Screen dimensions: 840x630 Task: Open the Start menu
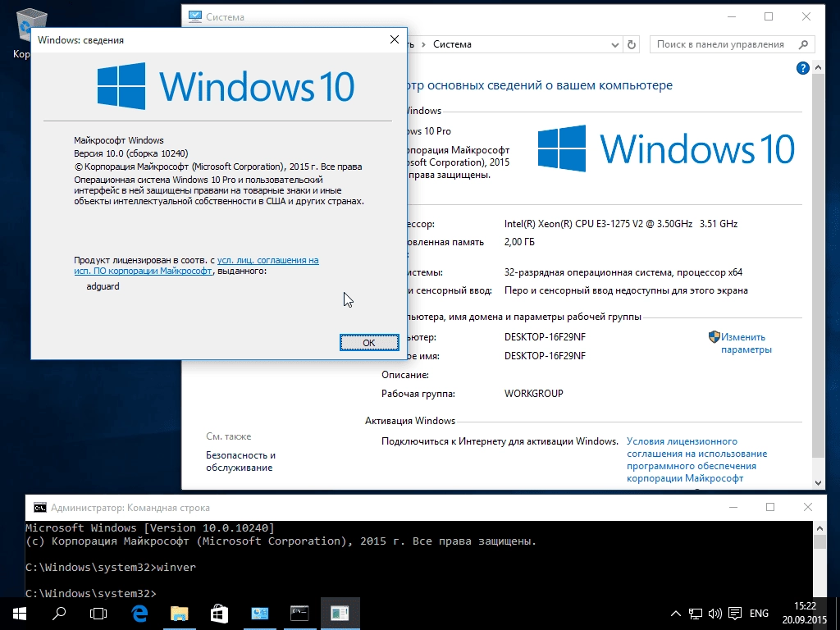(x=20, y=614)
